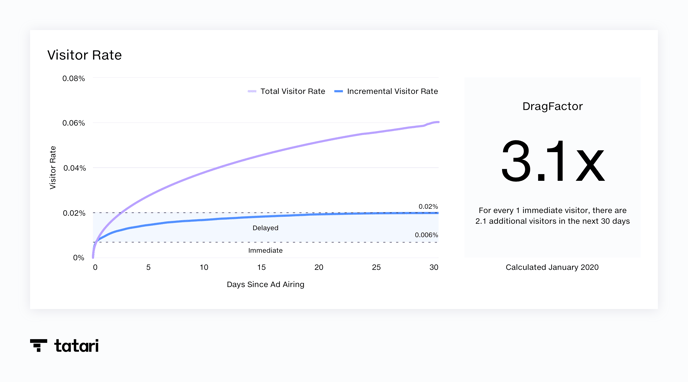
Task: Click the purple Total Visitor Rate swatch
Action: point(252,91)
